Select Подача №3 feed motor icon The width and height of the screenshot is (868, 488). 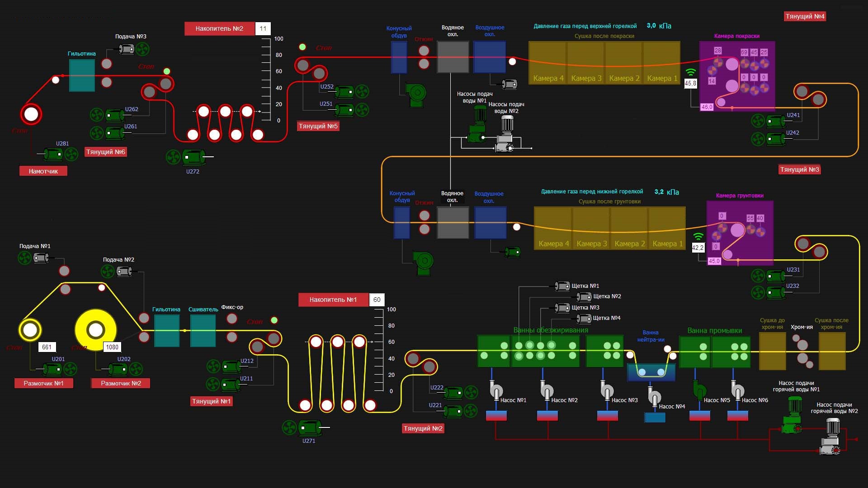tap(127, 49)
